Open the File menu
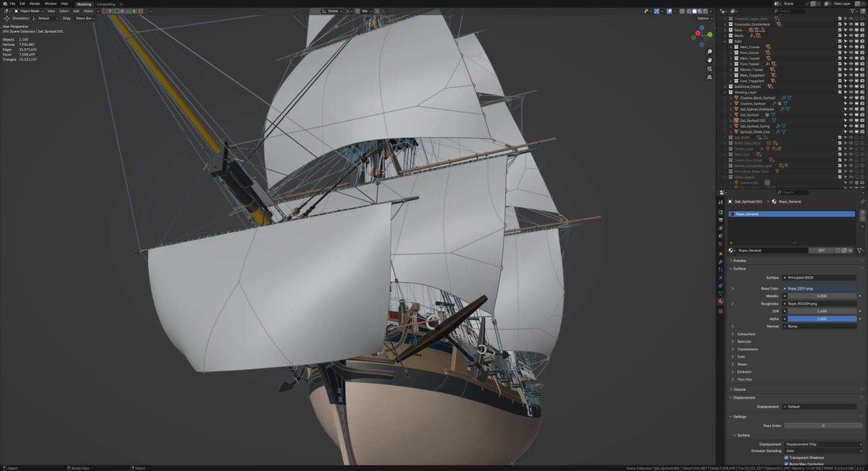This screenshot has width=868, height=471. [x=13, y=4]
